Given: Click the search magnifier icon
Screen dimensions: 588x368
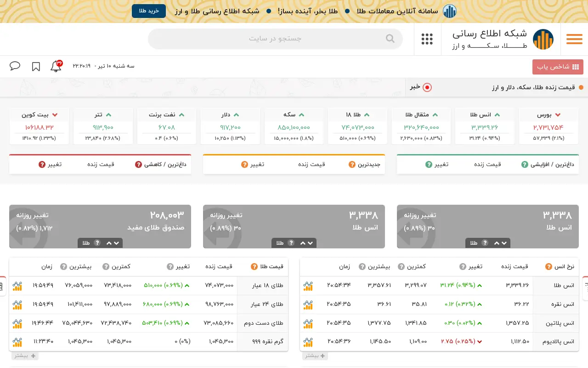Looking at the screenshot, I should click(390, 39).
